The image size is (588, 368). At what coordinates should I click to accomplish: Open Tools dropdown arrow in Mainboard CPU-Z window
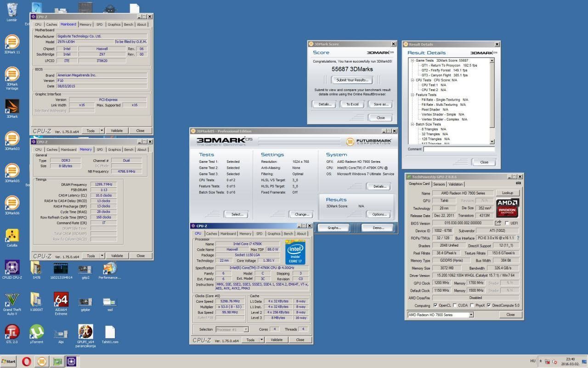point(102,131)
